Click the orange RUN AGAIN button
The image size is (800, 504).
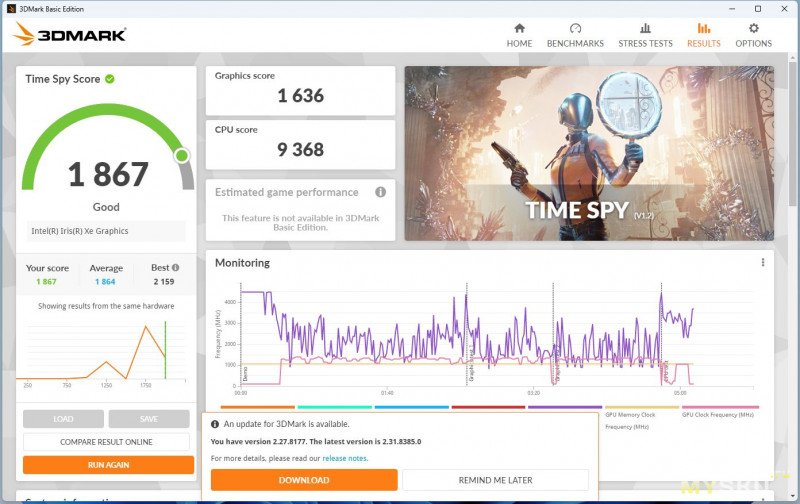(x=108, y=465)
